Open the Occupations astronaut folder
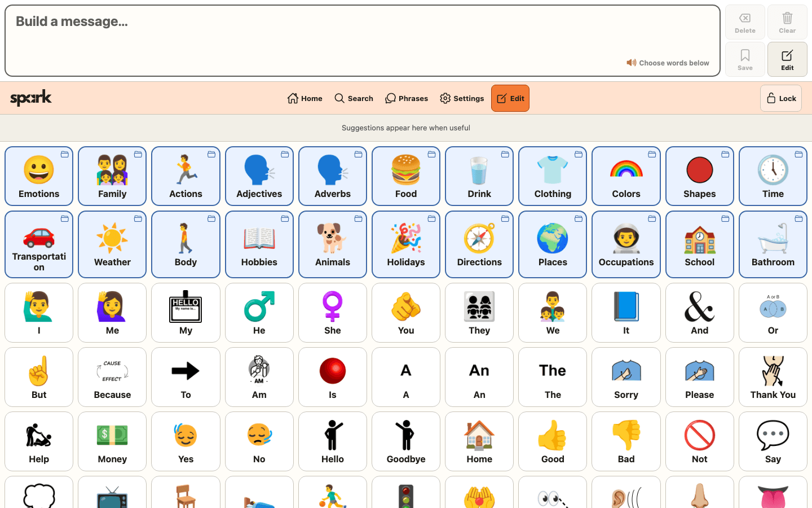 pos(626,244)
